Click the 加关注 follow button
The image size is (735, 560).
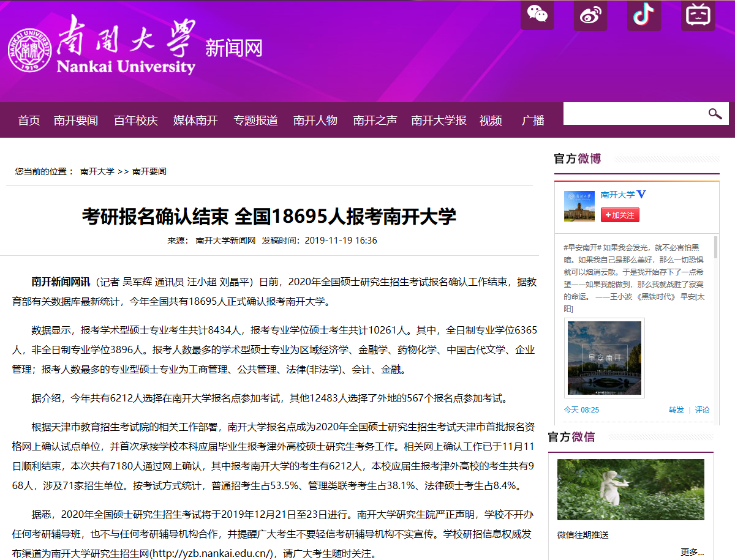(x=620, y=215)
